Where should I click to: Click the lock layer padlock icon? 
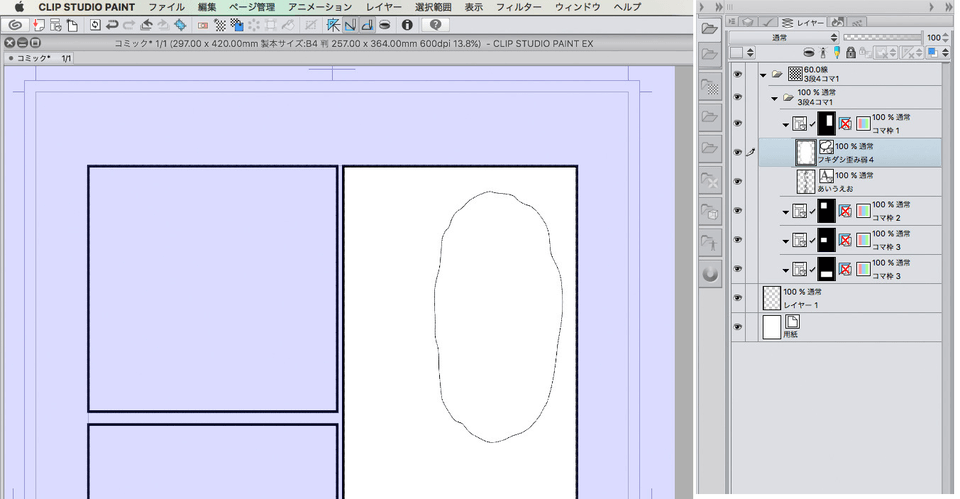(x=849, y=52)
